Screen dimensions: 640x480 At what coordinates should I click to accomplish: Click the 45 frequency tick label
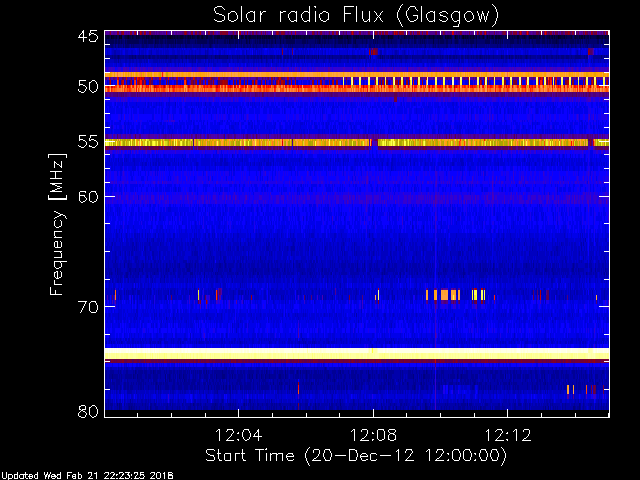pyautogui.click(x=88, y=36)
